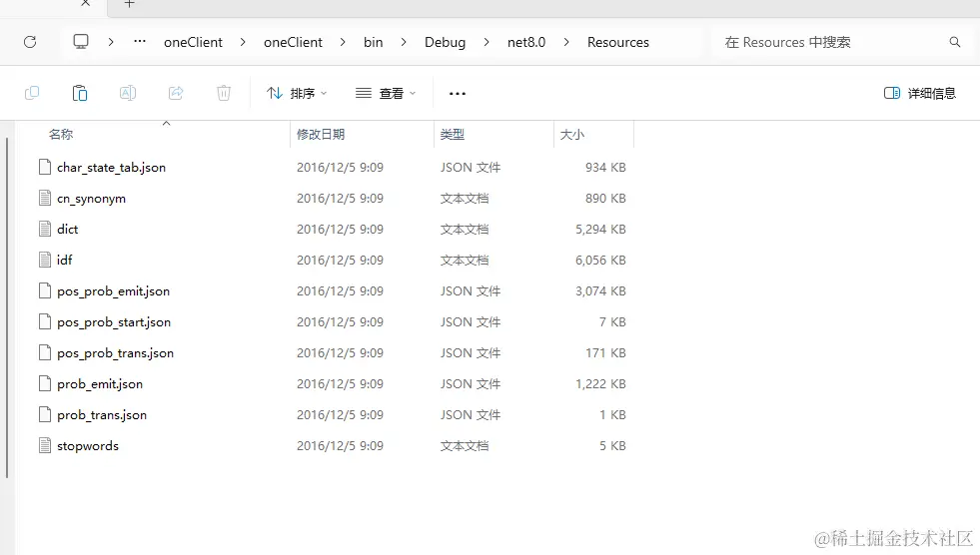Open the toolbar See more menu
The height and width of the screenshot is (555, 980).
pyautogui.click(x=458, y=93)
